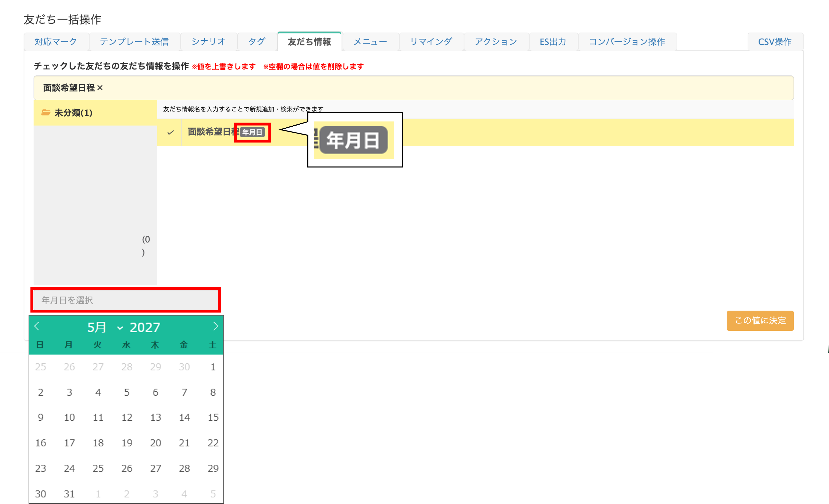Pick day 20 in the calendar
This screenshot has width=829, height=504.
[156, 443]
